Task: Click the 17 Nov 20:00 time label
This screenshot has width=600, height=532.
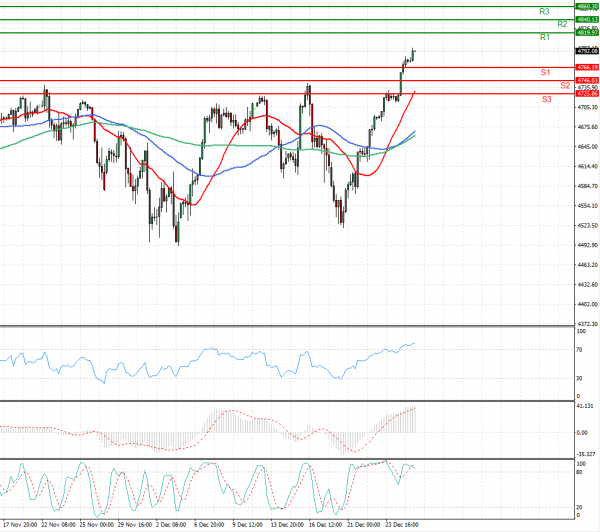Action: (x=20, y=525)
